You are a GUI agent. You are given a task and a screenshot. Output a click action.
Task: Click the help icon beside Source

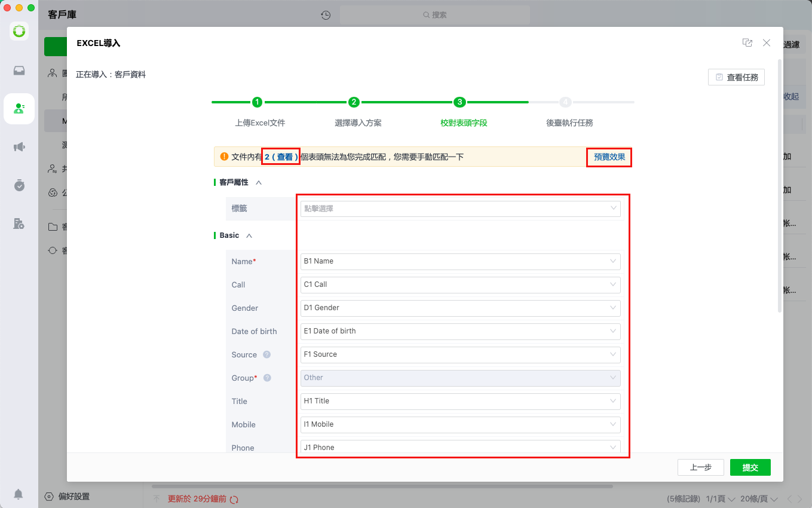pos(267,354)
